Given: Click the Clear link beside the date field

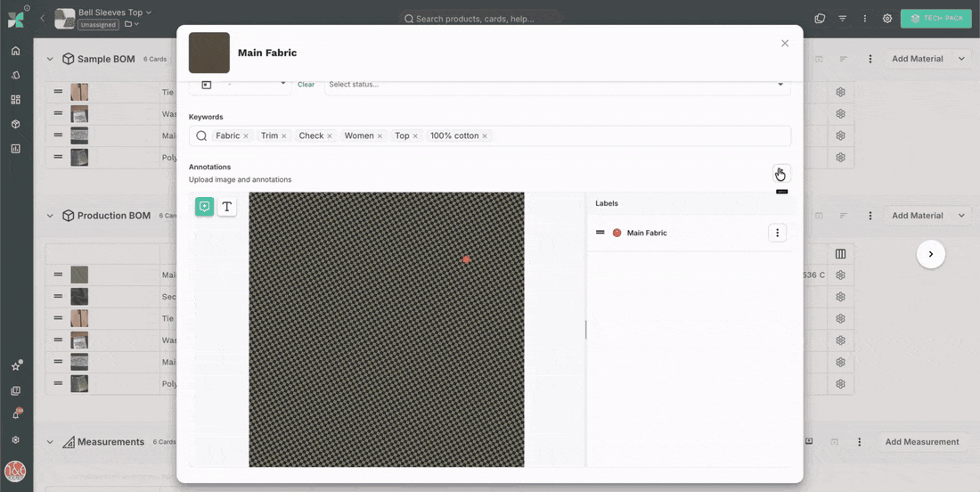Looking at the screenshot, I should coord(306,85).
